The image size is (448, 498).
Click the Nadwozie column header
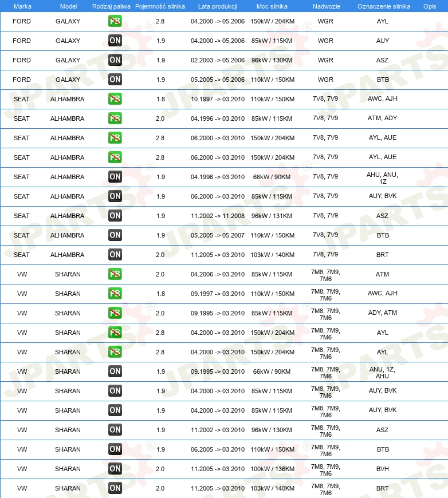326,6
